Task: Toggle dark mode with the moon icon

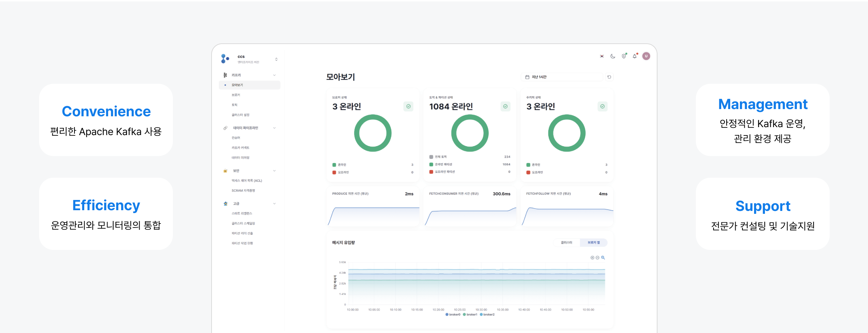Action: (613, 56)
